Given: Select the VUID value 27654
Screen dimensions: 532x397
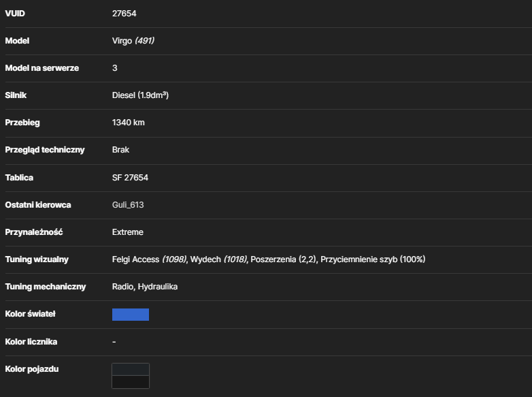Looking at the screenshot, I should tap(124, 14).
